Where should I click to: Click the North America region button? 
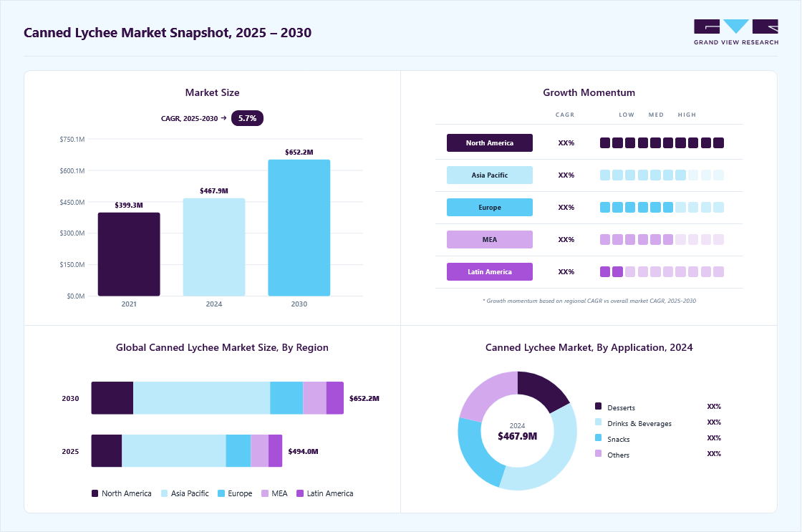(x=490, y=142)
